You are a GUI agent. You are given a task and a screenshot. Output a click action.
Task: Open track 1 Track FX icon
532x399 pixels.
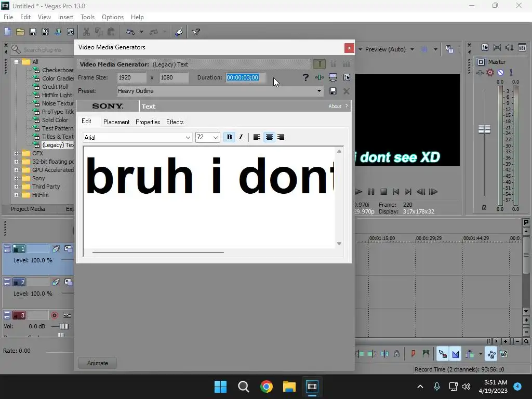click(x=56, y=249)
